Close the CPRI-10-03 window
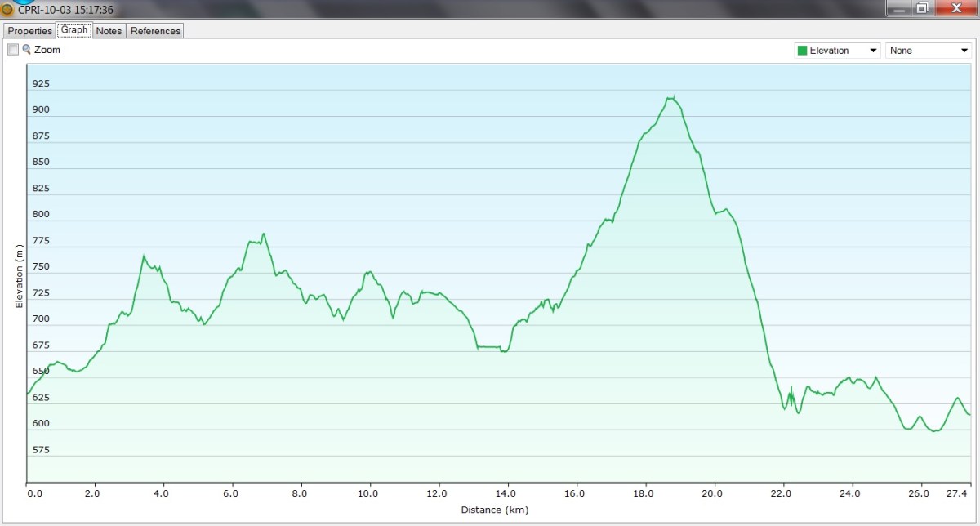980x526 pixels. point(955,8)
